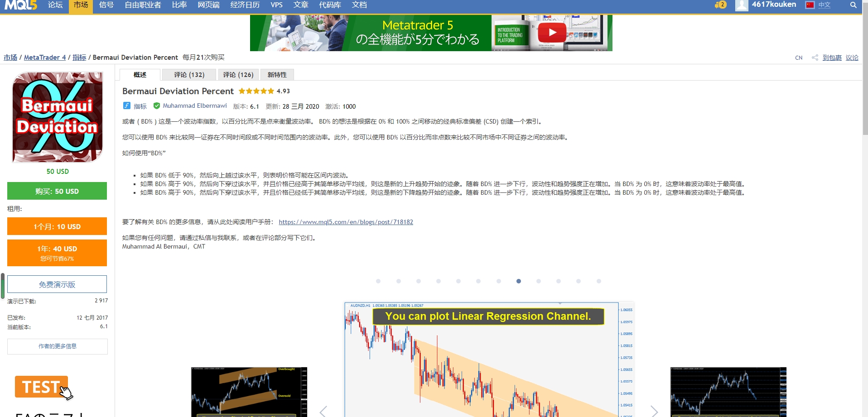Click the green verified checkmark icon
This screenshot has width=868, height=417.
click(x=157, y=106)
